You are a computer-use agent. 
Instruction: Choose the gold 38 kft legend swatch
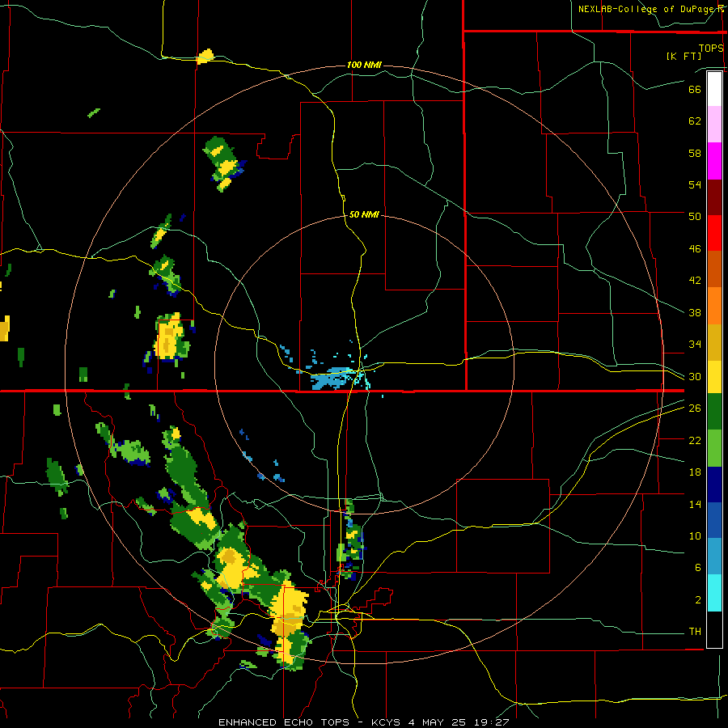tap(714, 342)
